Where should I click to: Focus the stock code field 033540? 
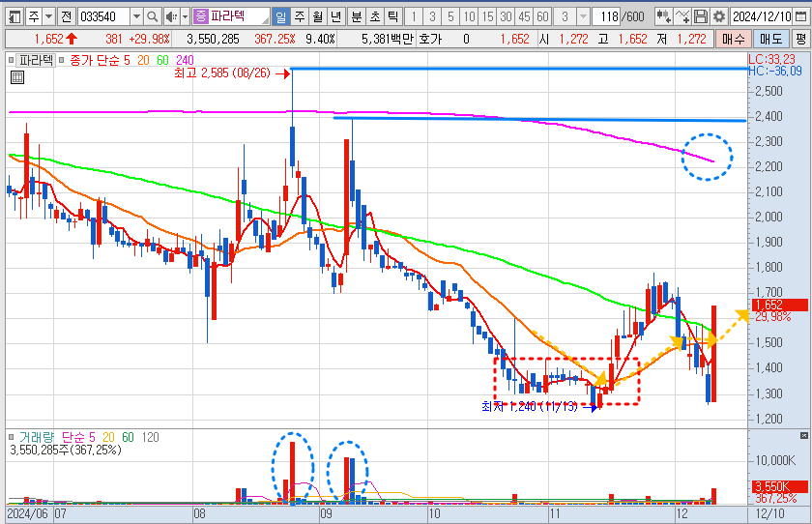point(103,17)
